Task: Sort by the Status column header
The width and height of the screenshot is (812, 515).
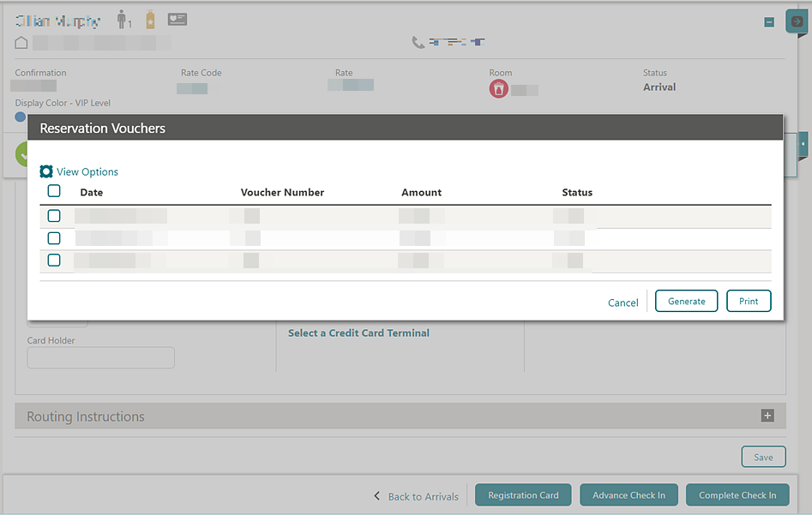Action: point(577,193)
